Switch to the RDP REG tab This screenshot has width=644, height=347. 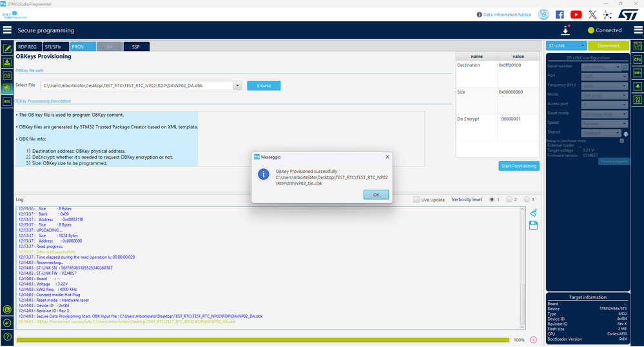28,47
